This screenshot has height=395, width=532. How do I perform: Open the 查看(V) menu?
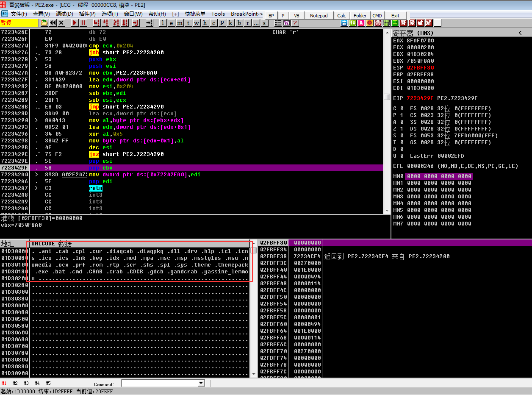42,14
